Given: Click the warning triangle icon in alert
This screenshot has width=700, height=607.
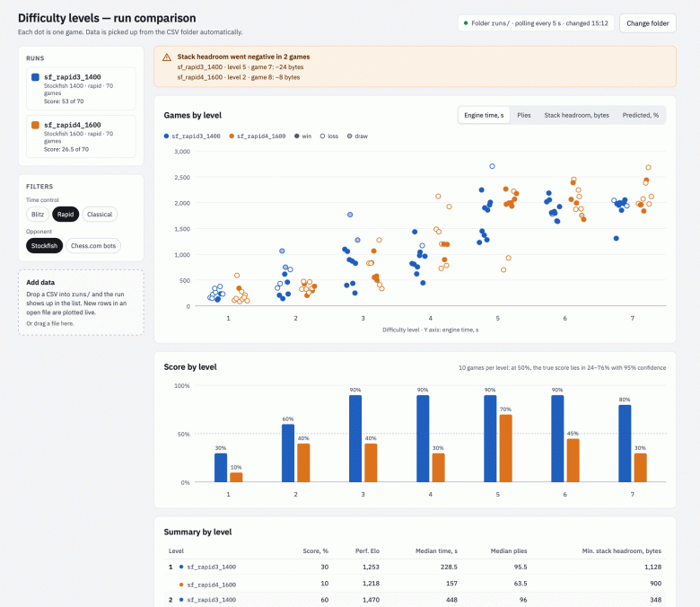Looking at the screenshot, I should 167,57.
